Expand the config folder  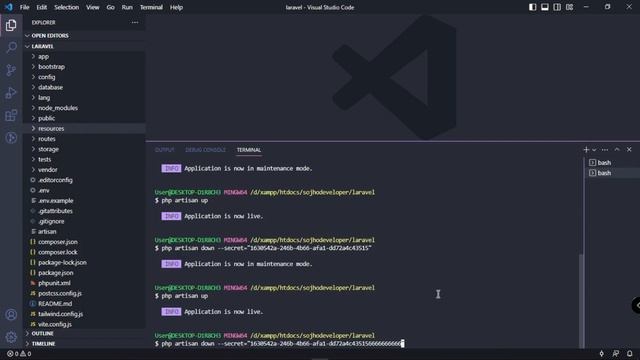click(x=84, y=77)
